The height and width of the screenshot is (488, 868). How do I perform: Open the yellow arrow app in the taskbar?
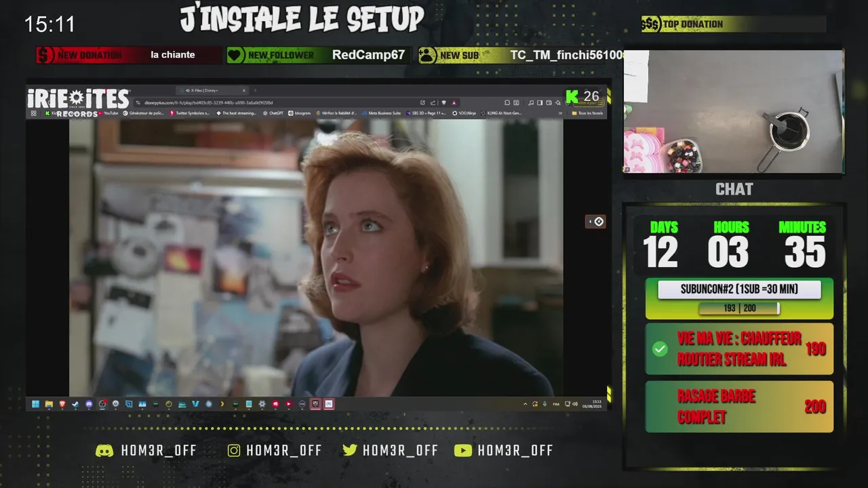pos(222,404)
